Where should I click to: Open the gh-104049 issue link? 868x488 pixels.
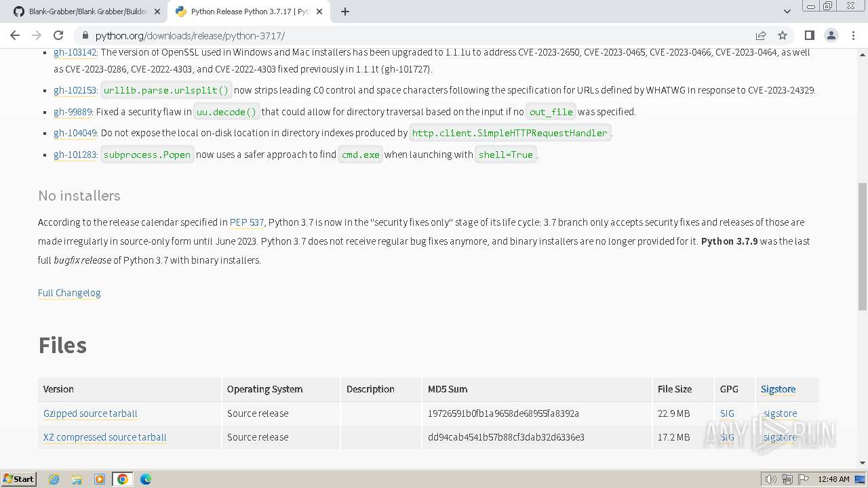[75, 133]
